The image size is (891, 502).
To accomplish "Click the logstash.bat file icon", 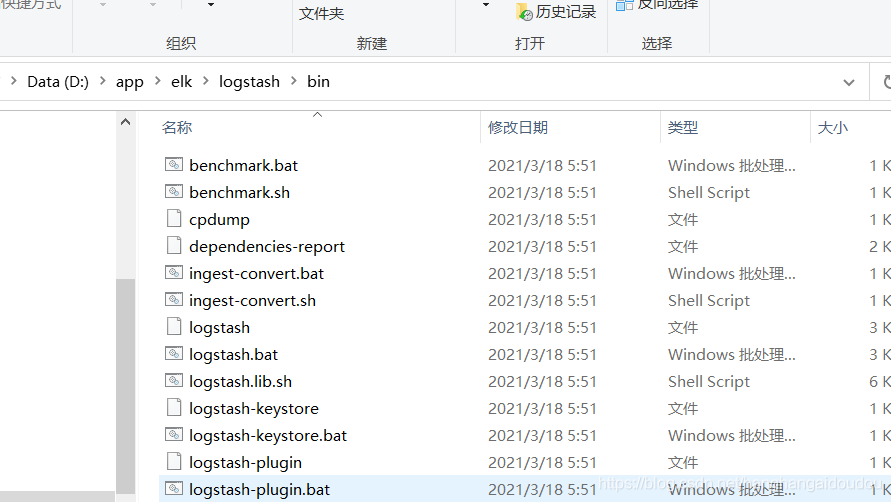I will (x=174, y=354).
